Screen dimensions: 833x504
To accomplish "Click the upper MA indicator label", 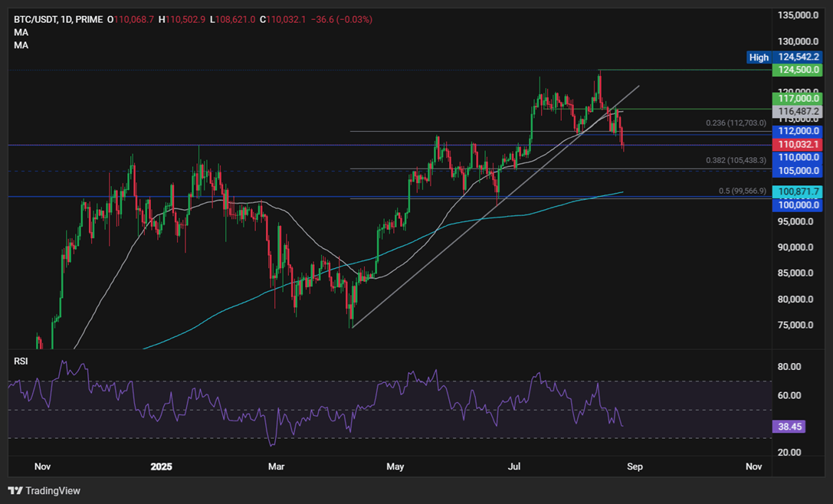I will point(21,32).
